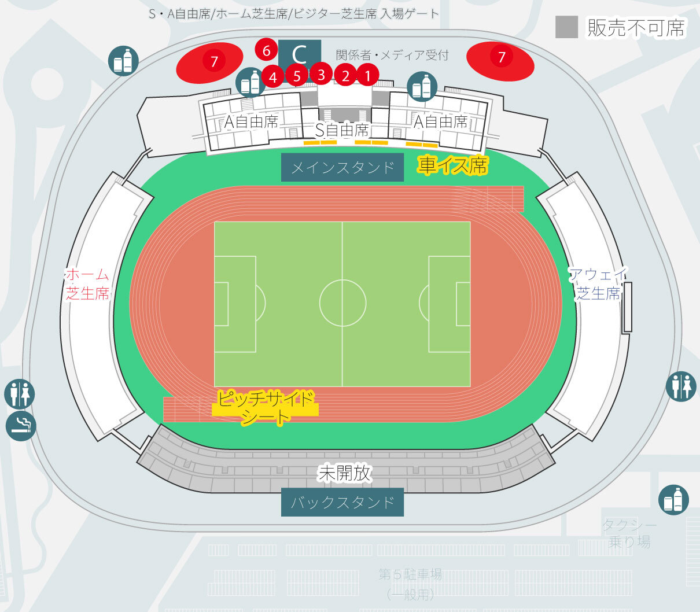Screen dimensions: 700x612
Task: Click the vending machine icon beside marker 4
Action: point(250,82)
